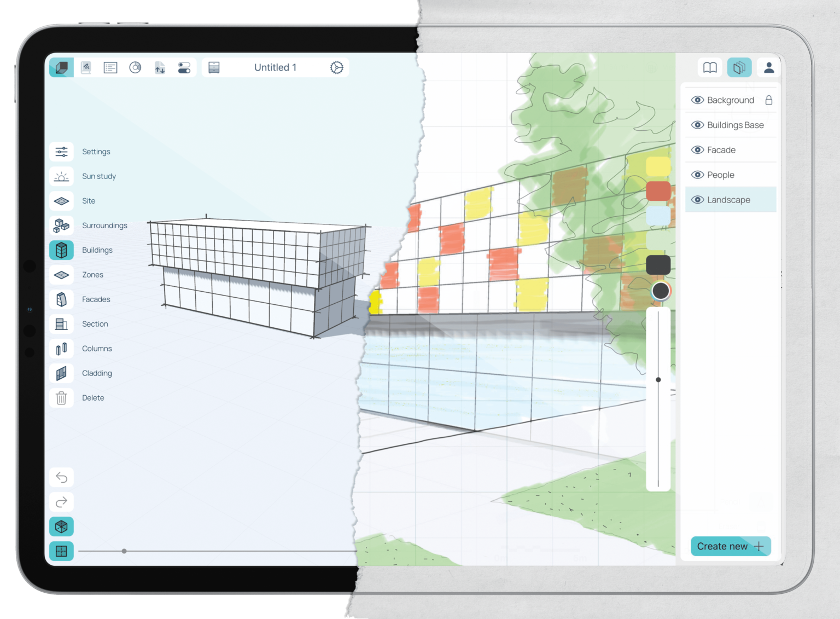Click the Delete tool in the sidebar
840x619 pixels.
click(61, 398)
